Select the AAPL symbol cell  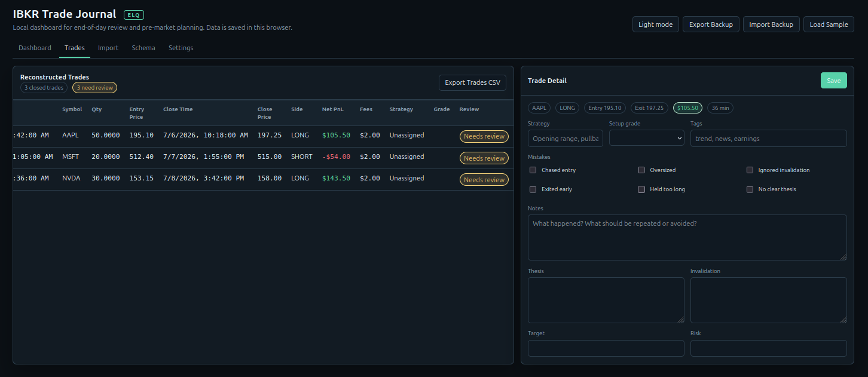pos(71,136)
